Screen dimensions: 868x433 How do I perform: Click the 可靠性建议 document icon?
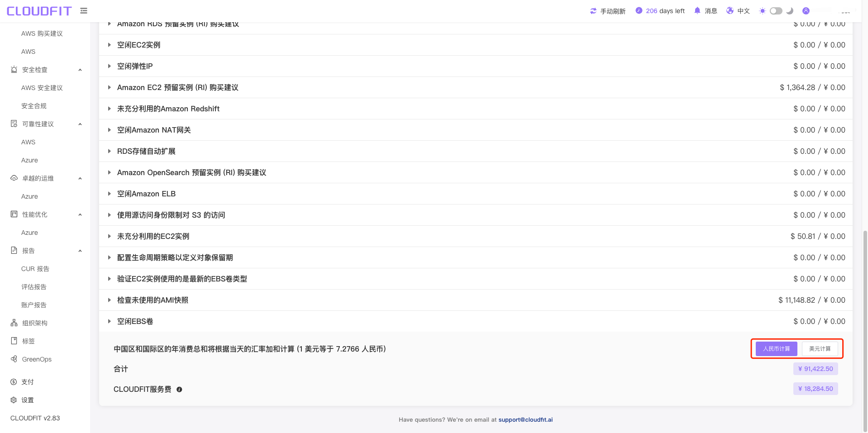(14, 124)
